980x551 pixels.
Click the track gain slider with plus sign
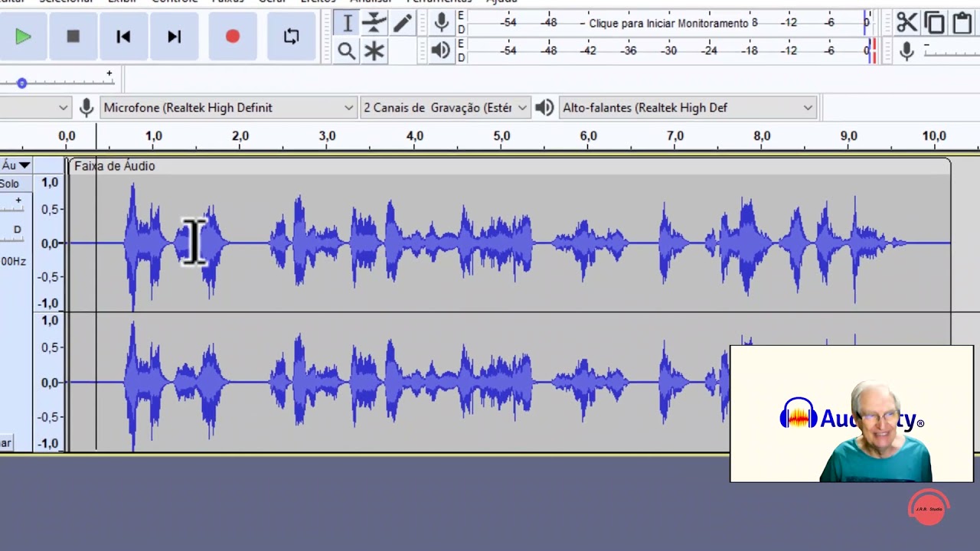(x=14, y=205)
